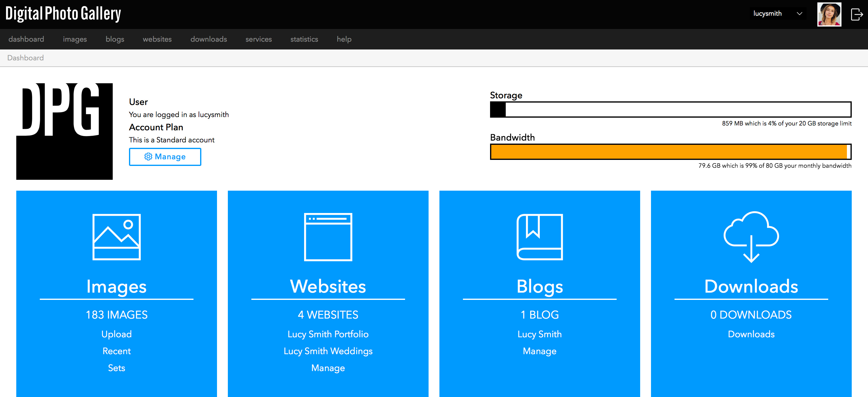This screenshot has width=868, height=397.
Task: Click Downloads link in Downloads card
Action: pyautogui.click(x=751, y=334)
